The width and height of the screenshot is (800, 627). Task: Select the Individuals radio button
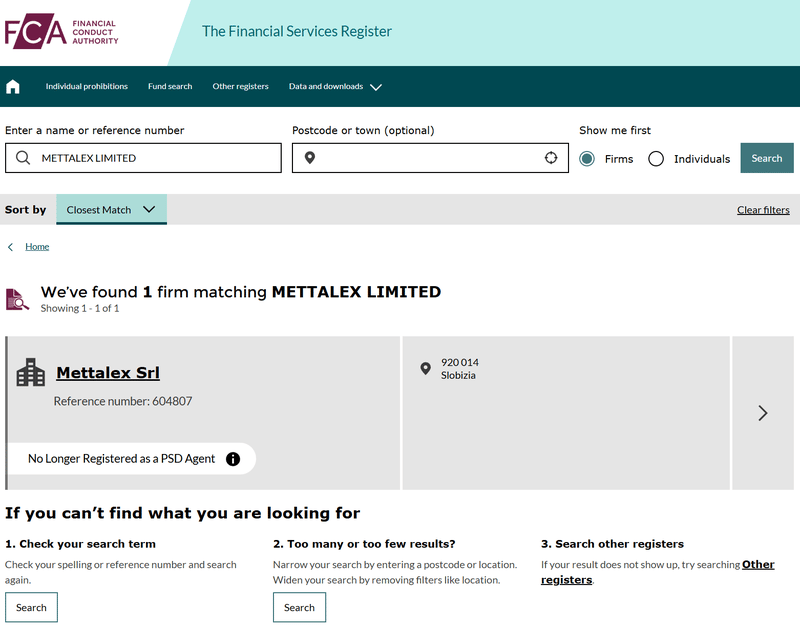[x=656, y=159]
